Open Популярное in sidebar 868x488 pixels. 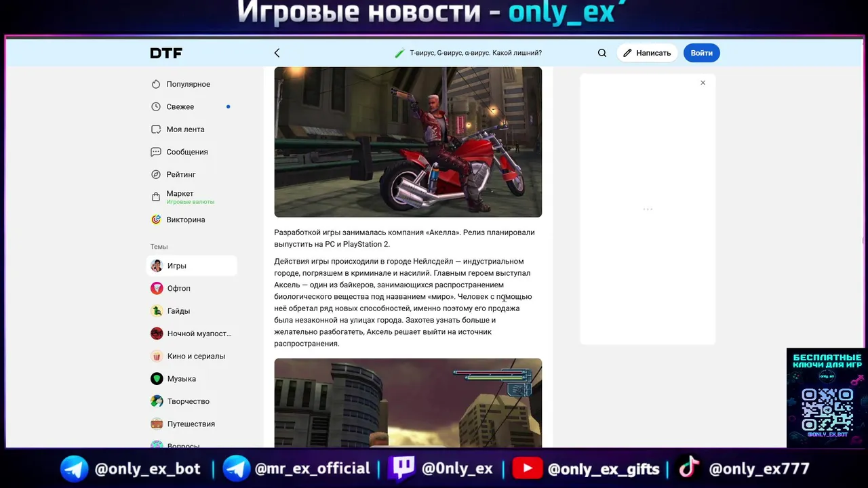189,84
